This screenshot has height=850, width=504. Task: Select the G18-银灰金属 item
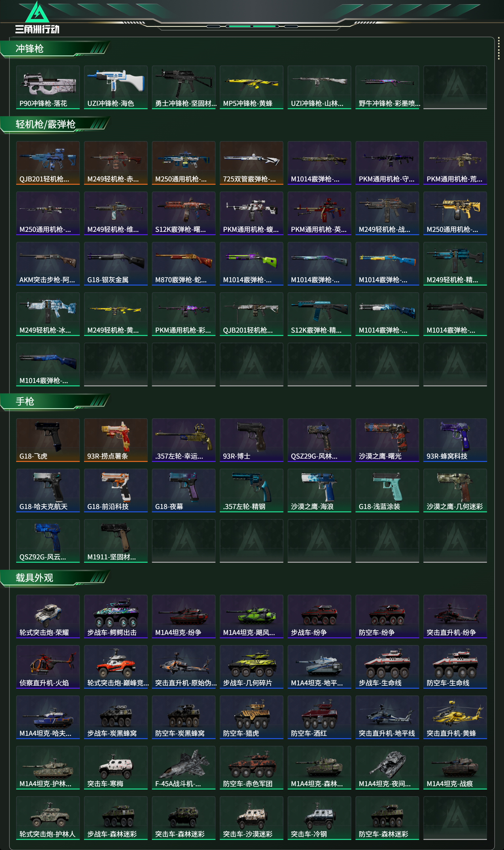click(x=116, y=264)
